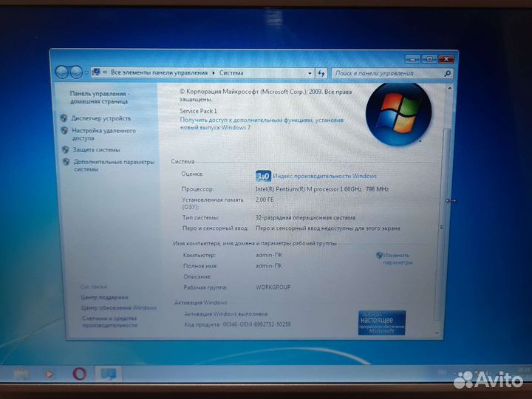Open 'Счетчики и средства производительности'
532x399 pixels.
(110, 322)
